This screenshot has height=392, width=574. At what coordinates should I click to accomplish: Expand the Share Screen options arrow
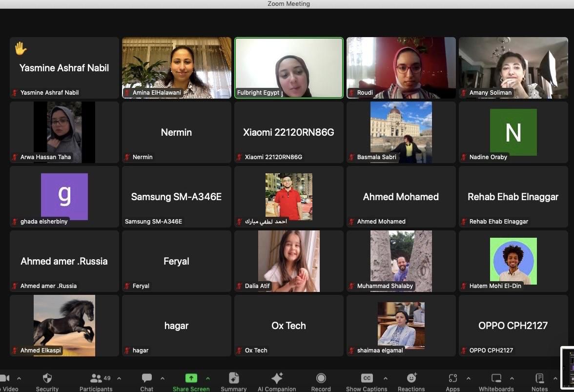[208, 378]
